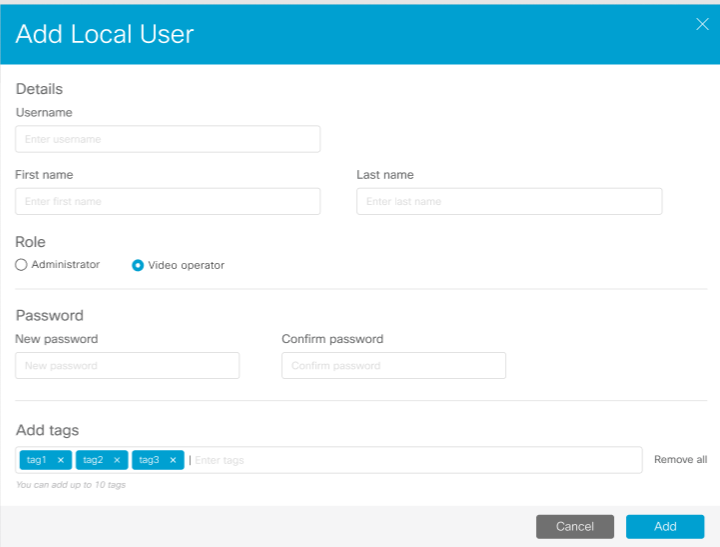The height and width of the screenshot is (547, 720).
Task: Click into the Enter first name field
Action: [168, 201]
